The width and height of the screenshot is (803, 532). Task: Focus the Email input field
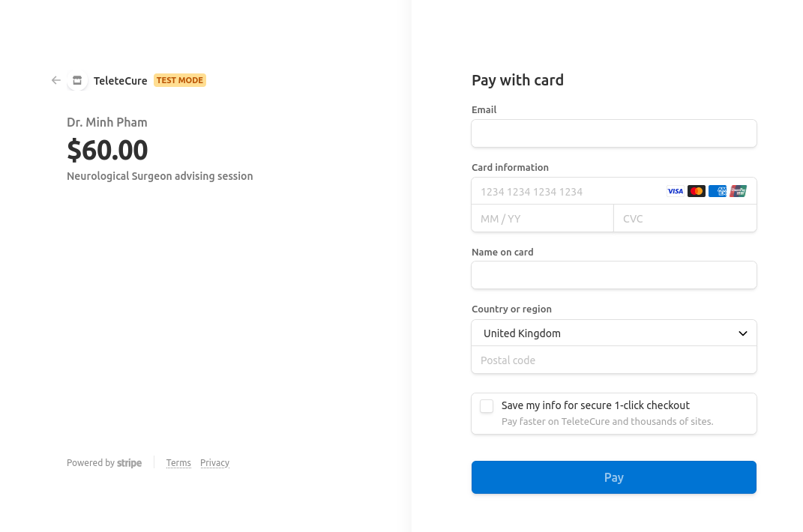pyautogui.click(x=613, y=133)
